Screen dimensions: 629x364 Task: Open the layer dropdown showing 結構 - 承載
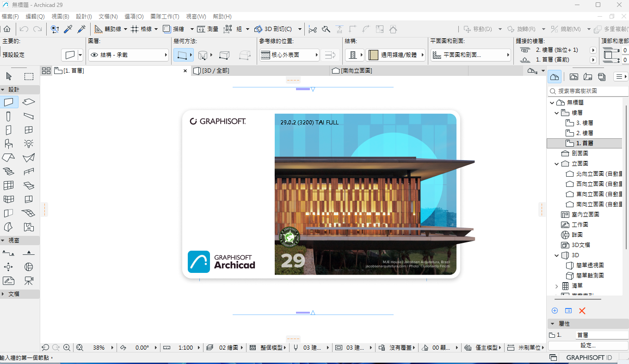128,55
